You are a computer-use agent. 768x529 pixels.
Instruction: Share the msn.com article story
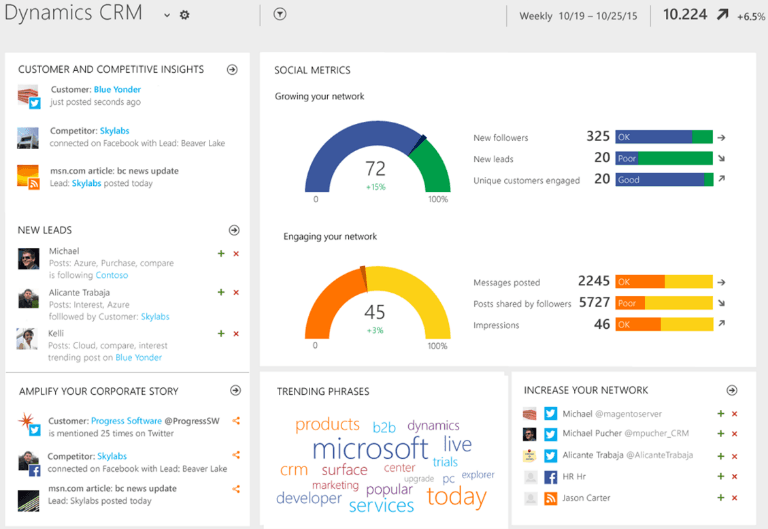[x=236, y=489]
